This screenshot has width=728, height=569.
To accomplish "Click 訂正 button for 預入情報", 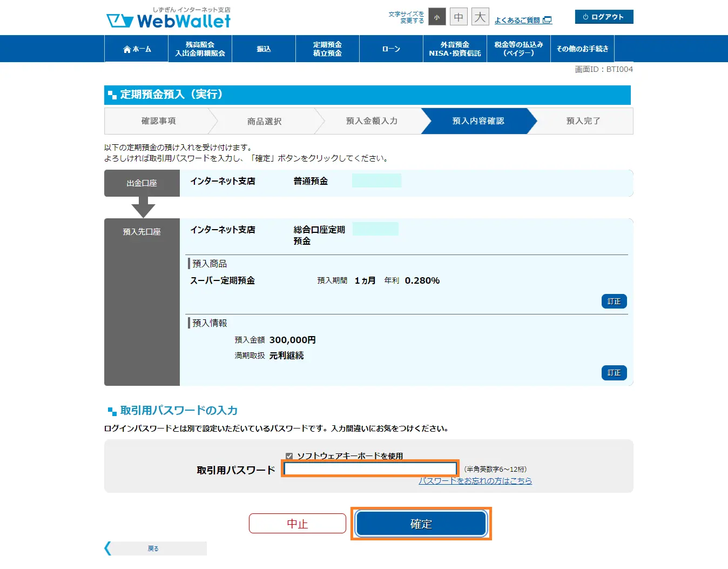I will point(614,373).
